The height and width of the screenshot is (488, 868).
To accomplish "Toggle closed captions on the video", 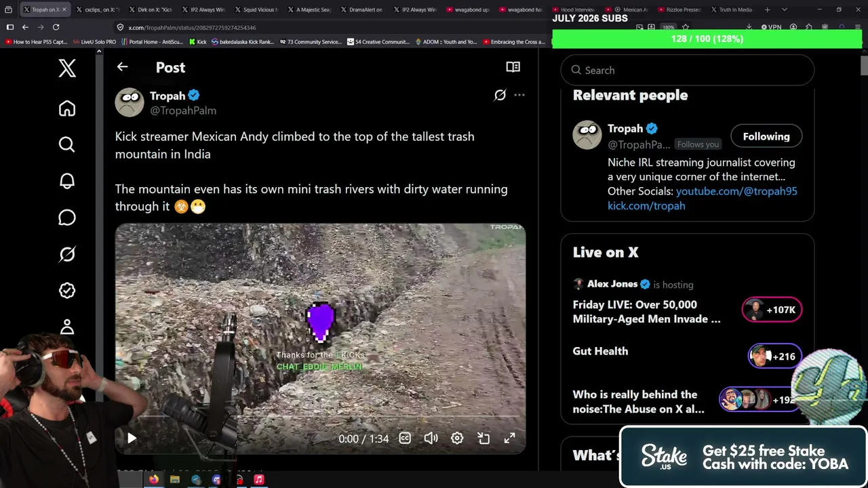I will tap(405, 439).
